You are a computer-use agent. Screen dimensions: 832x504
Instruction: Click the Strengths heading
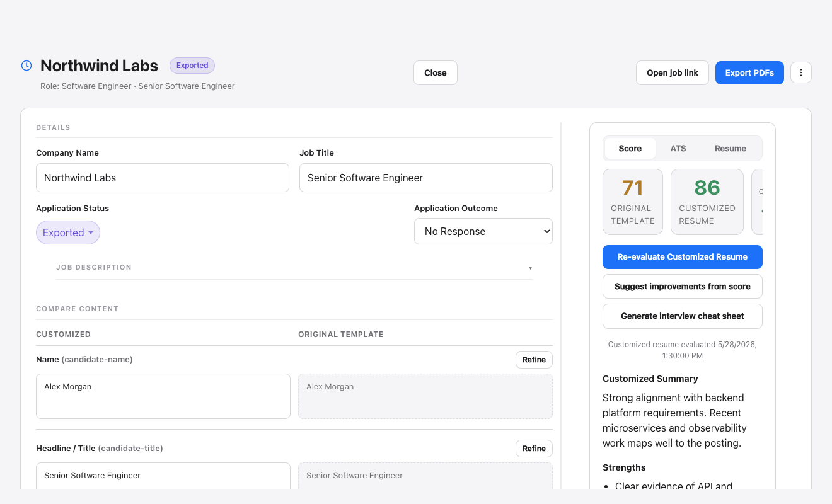pyautogui.click(x=624, y=467)
